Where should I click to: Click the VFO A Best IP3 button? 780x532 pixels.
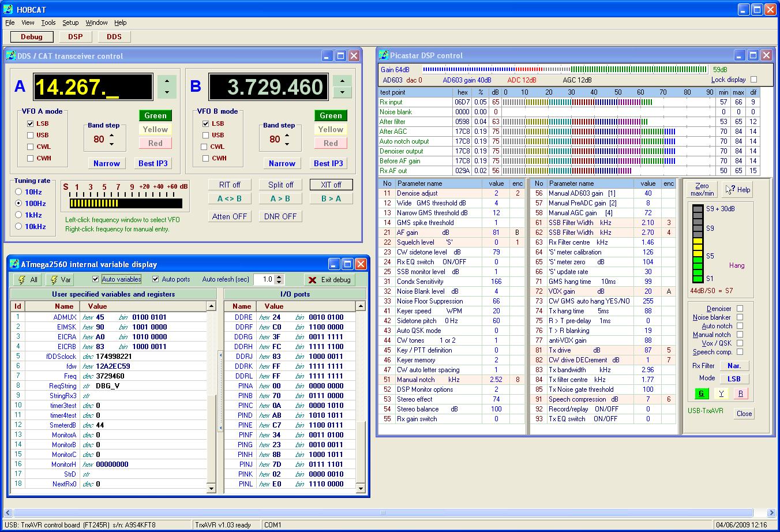click(x=153, y=163)
